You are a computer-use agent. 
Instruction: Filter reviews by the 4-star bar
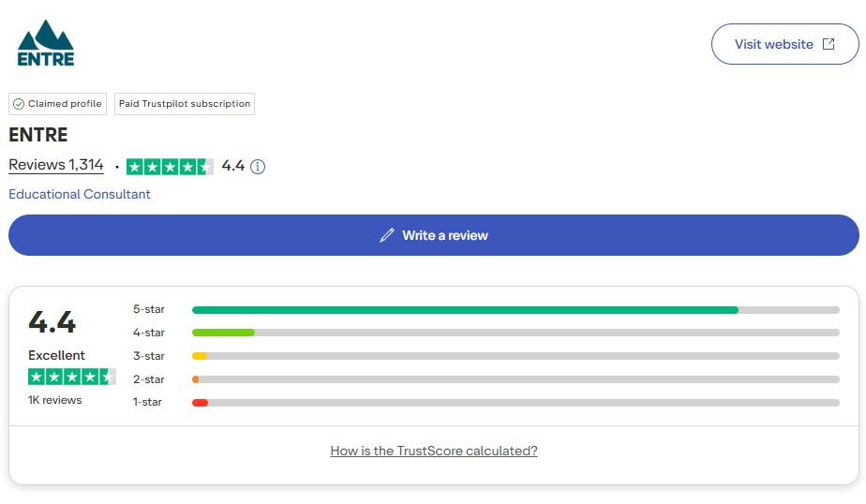click(x=515, y=333)
